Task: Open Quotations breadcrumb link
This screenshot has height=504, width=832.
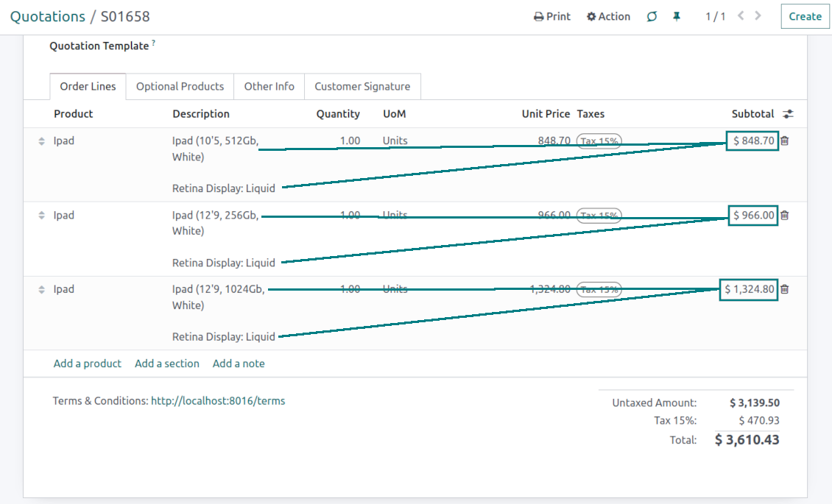Action: [x=48, y=16]
